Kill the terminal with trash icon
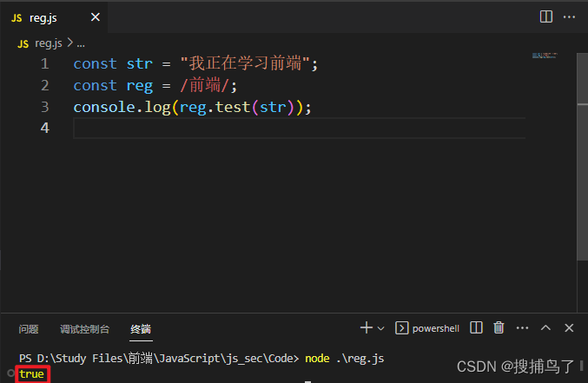 pyautogui.click(x=499, y=328)
